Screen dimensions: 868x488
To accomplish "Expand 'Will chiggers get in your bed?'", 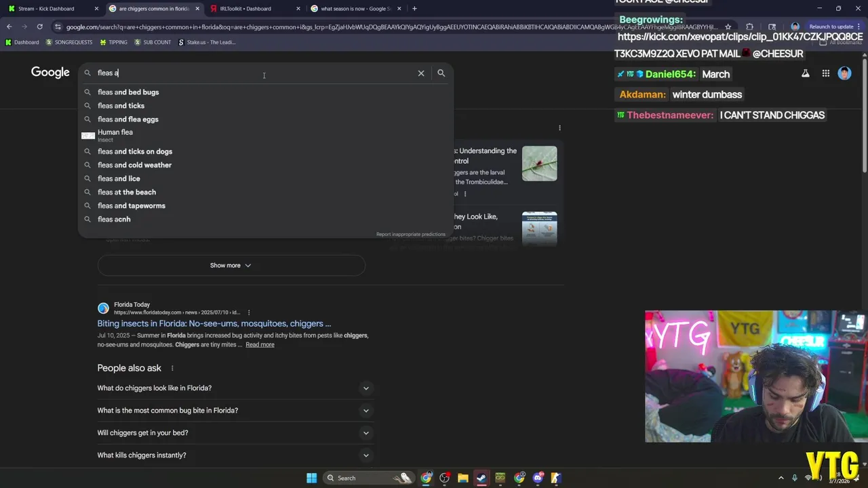I will [x=235, y=432].
